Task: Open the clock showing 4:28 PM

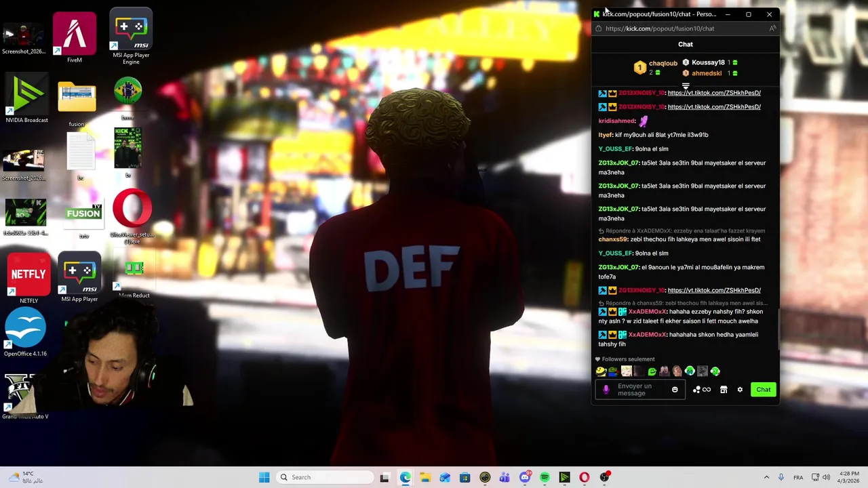Action: click(849, 477)
